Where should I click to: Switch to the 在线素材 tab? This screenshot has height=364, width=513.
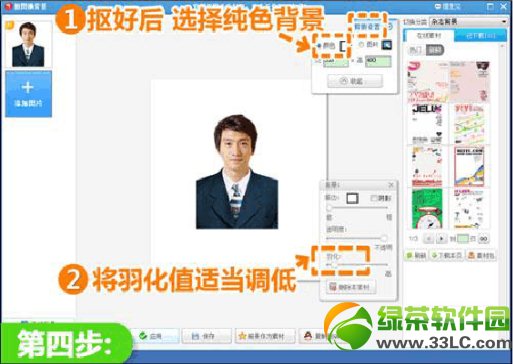(x=429, y=36)
